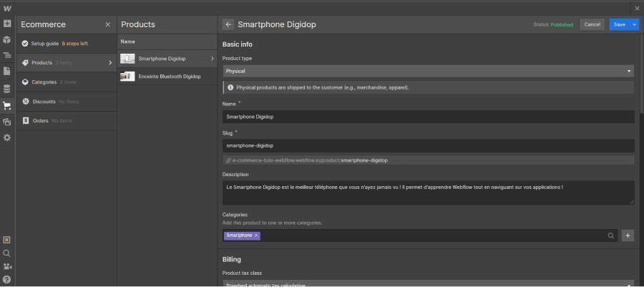Click the product form vertical scrollbar
This screenshot has height=287, width=644.
click(642, 74)
